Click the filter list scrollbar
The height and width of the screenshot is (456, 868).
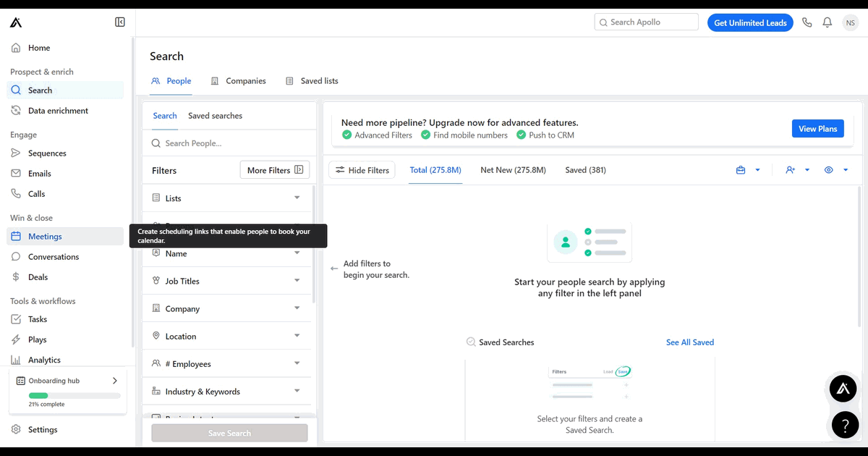point(313,244)
